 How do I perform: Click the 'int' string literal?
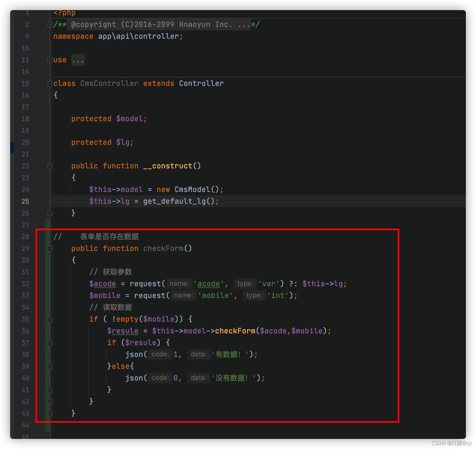coord(278,296)
